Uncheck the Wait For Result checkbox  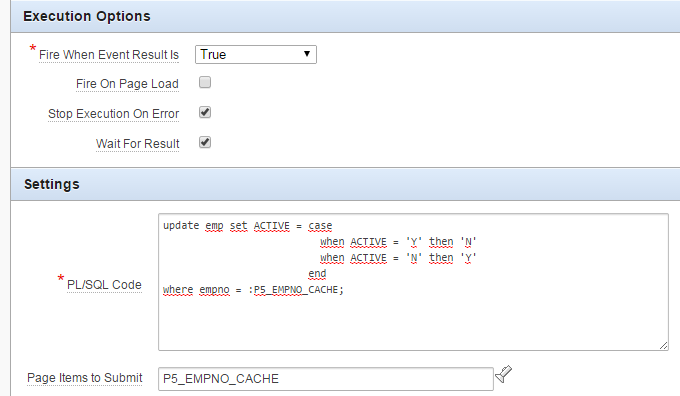coord(205,142)
